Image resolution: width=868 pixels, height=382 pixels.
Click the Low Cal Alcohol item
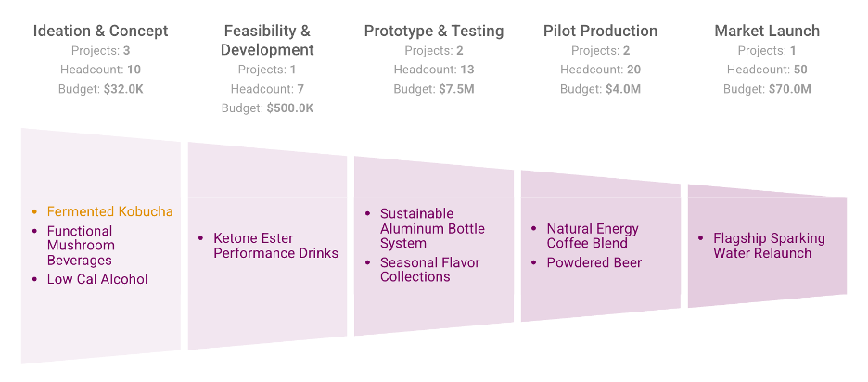97,279
